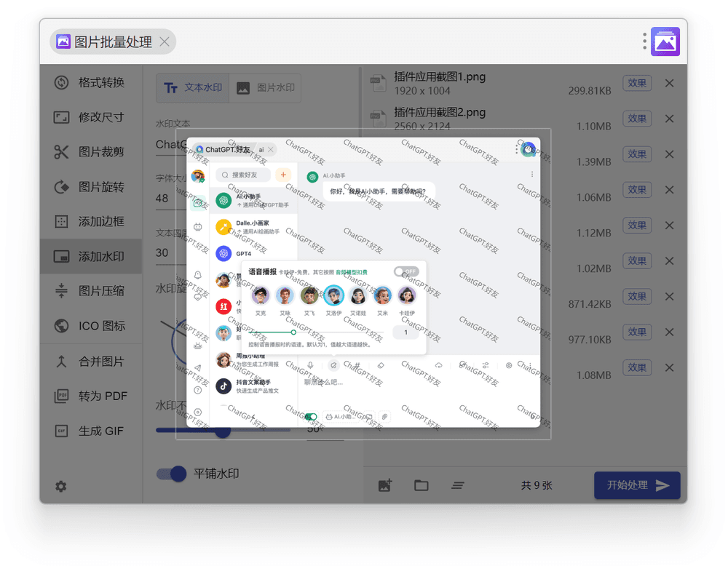Click the 共 9 张 image count text
Image resolution: width=728 pixels, height=566 pixels.
tap(537, 485)
